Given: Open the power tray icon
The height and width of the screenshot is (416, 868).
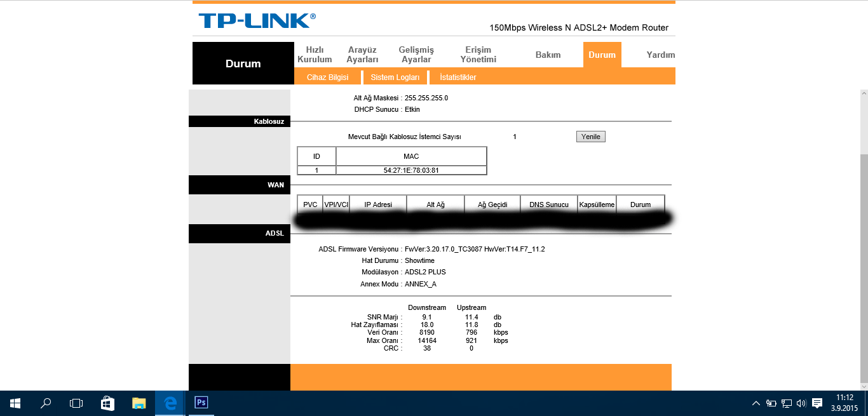Looking at the screenshot, I should click(771, 403).
